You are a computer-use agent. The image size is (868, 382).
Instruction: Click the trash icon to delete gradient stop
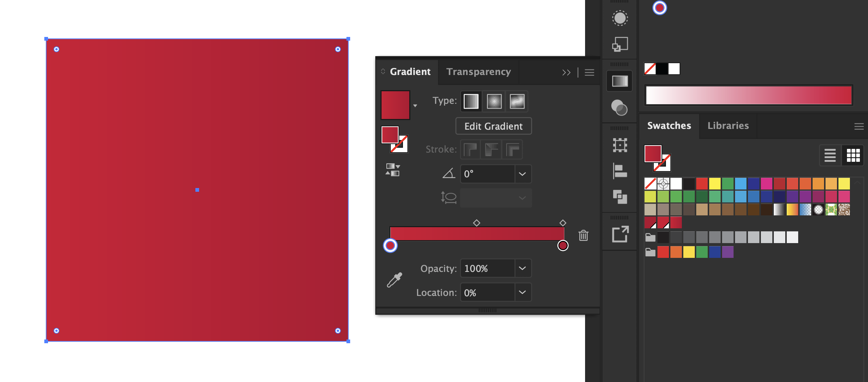pyautogui.click(x=583, y=235)
